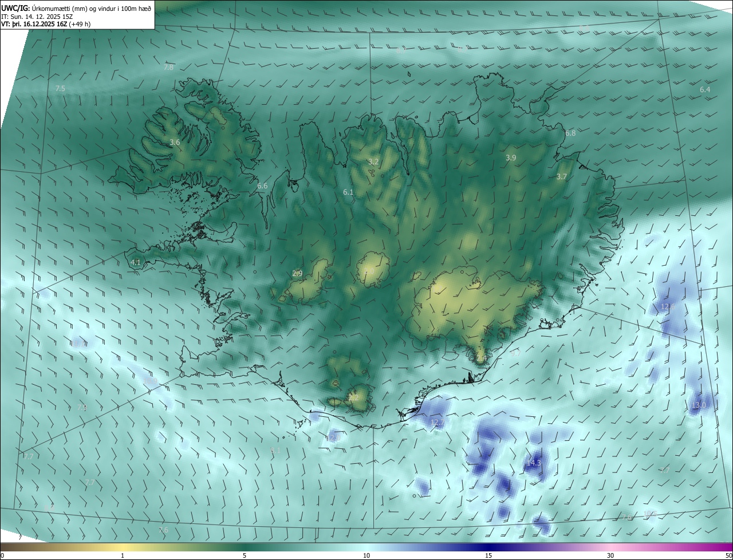Screen dimensions: 733x560
Task: Click the 3.7 value in east Iceland
Action: pyautogui.click(x=561, y=177)
